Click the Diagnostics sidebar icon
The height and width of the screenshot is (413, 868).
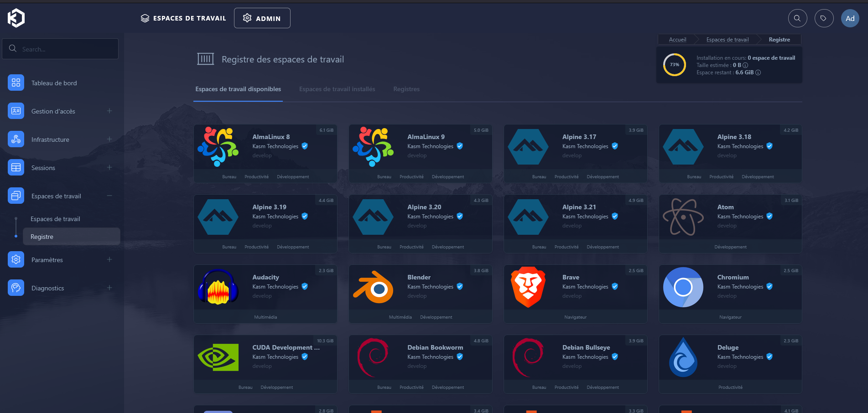click(16, 288)
